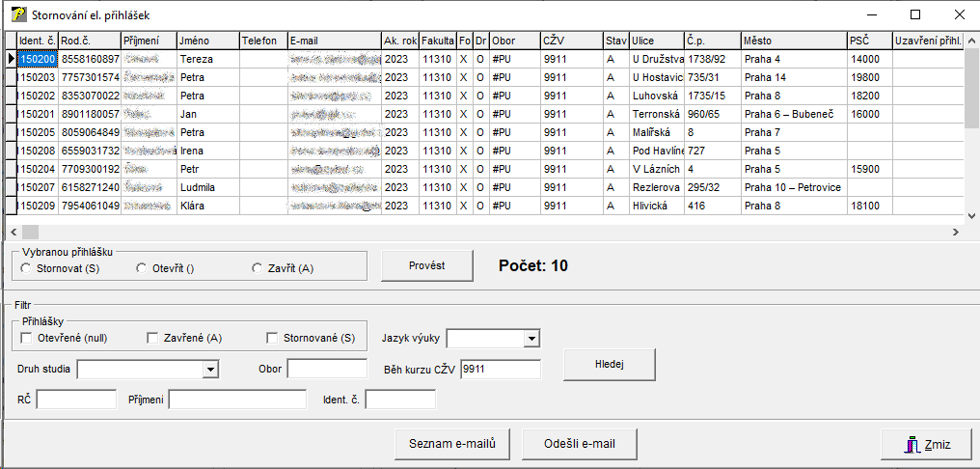Click the Příjmení column header
Viewport: 980px width, 469px height.
(149, 41)
